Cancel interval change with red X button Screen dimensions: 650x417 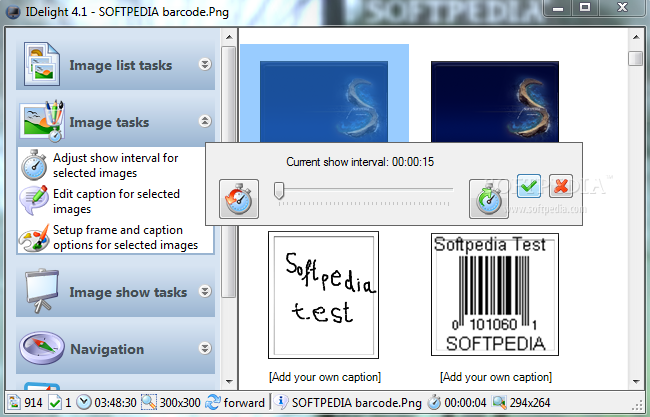point(561,186)
